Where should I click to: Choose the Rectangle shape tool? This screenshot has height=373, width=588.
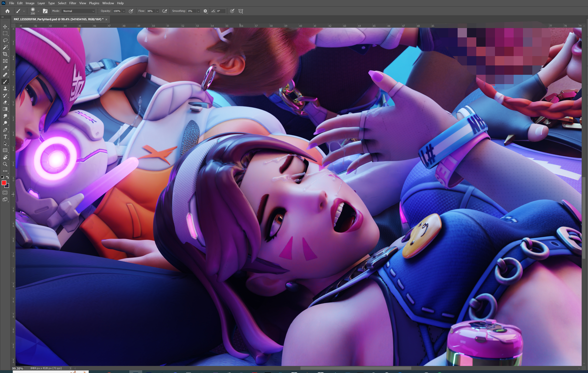(5, 150)
